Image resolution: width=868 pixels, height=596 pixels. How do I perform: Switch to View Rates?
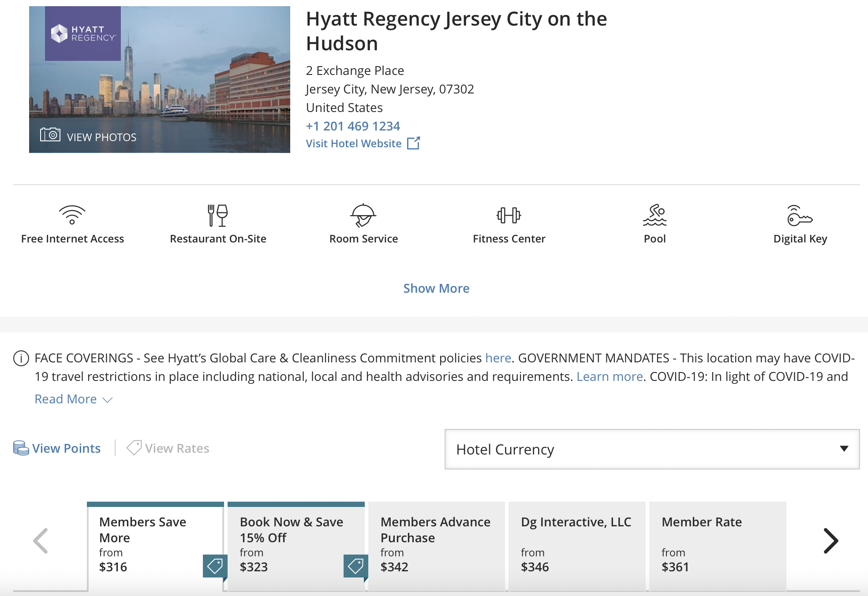click(177, 448)
